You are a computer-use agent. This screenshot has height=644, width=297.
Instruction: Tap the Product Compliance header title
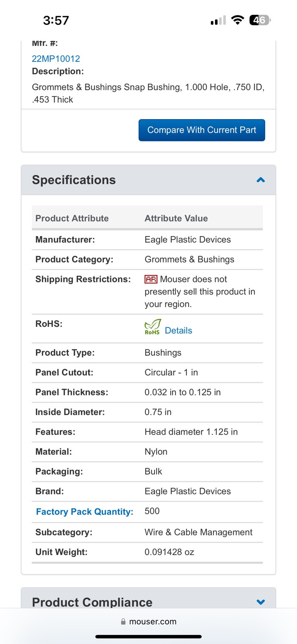pos(92,602)
